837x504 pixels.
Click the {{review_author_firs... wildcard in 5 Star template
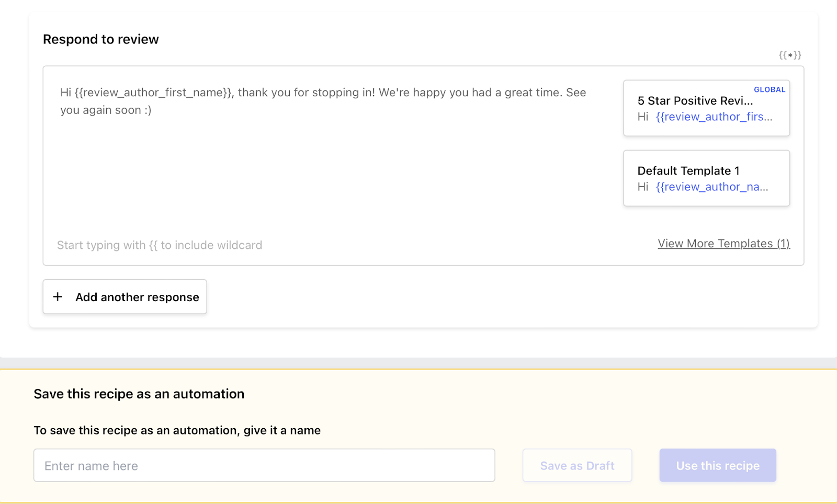[714, 117]
